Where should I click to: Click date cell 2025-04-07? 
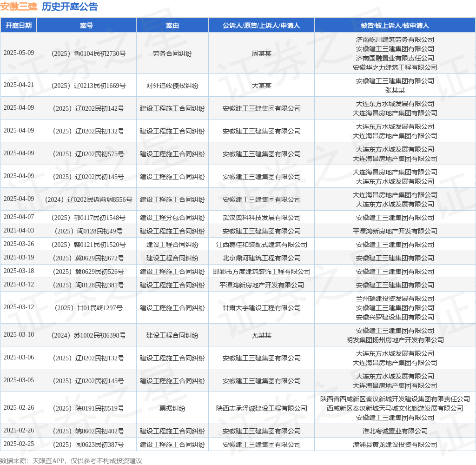19,217
